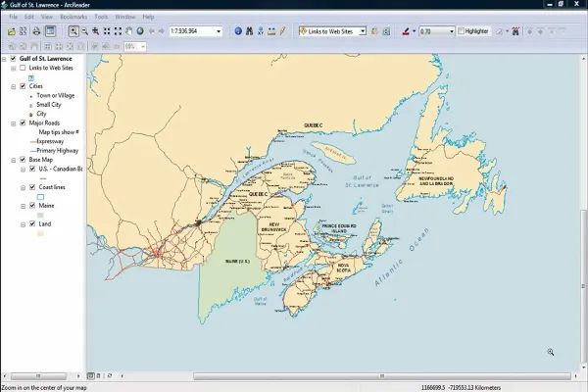This screenshot has width=588, height=392.
Task: Zoom to full extent with globe icon
Action: pyautogui.click(x=140, y=31)
